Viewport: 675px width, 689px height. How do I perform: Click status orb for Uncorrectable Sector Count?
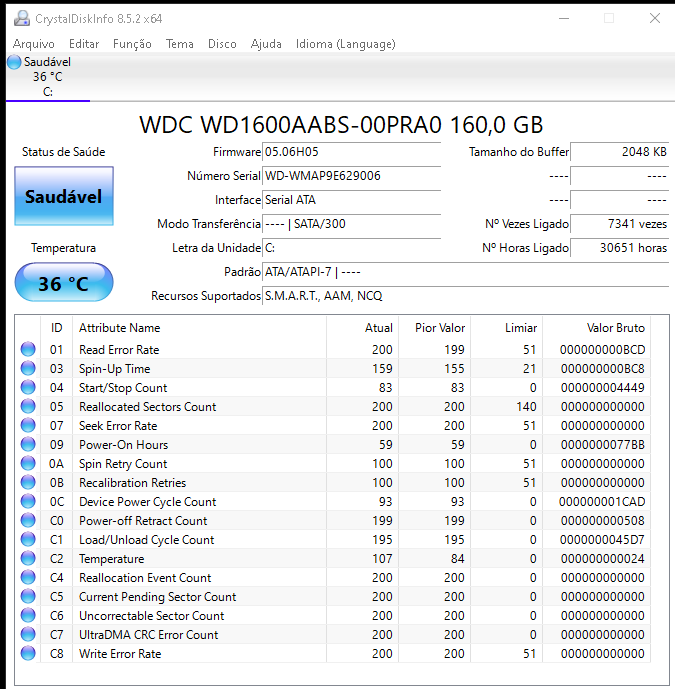click(28, 615)
